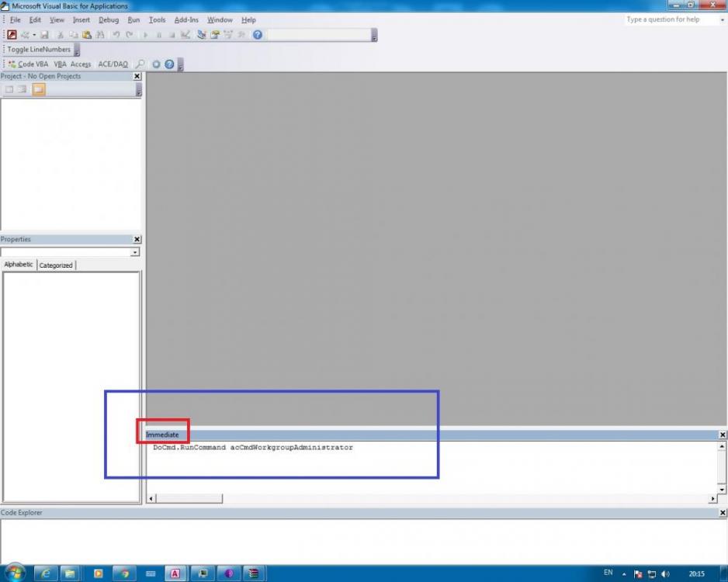Click the Find binoculars icon
This screenshot has height=582, width=728.
coord(100,35)
